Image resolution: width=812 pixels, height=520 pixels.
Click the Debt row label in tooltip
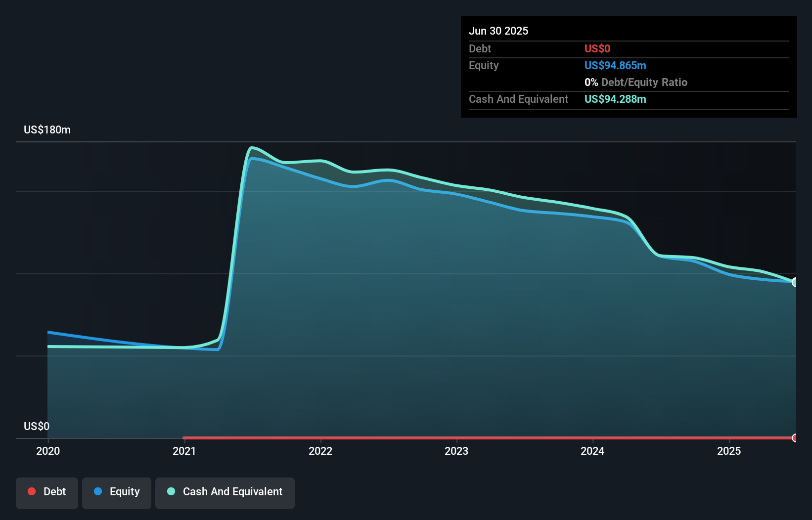point(480,48)
